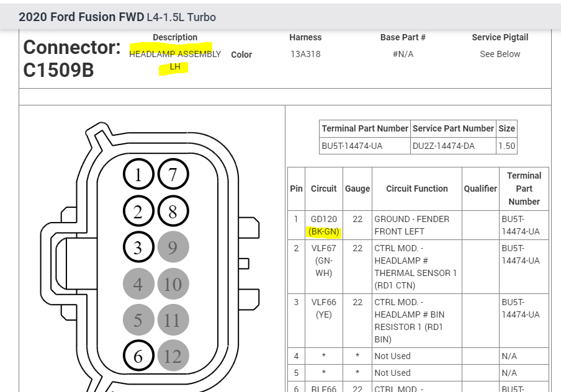Click pin 2 circle in connector diagram
The height and width of the screenshot is (392, 561).
tap(138, 212)
